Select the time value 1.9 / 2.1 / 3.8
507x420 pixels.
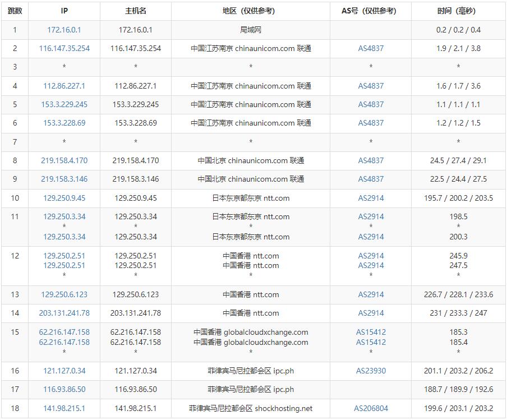458,48
